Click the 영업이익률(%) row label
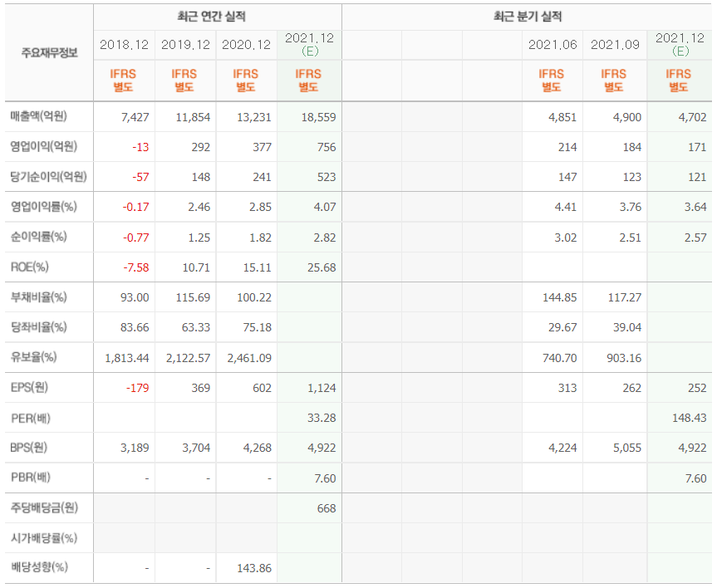 point(44,207)
